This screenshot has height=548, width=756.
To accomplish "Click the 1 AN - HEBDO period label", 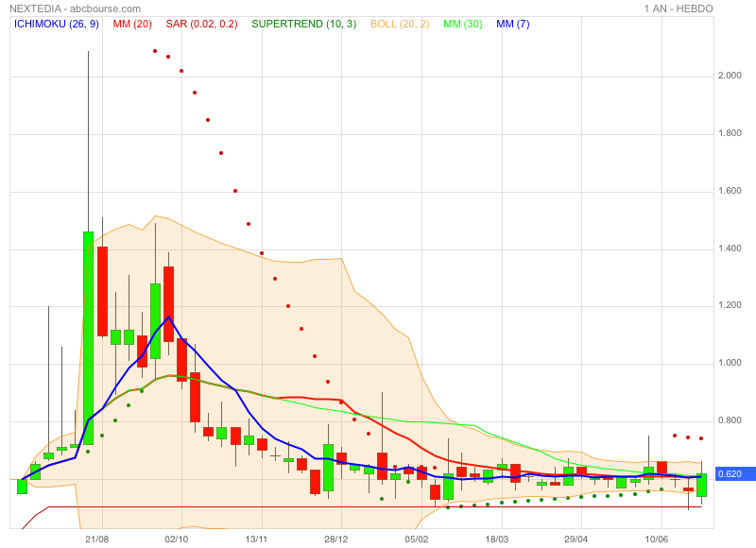I will [679, 9].
